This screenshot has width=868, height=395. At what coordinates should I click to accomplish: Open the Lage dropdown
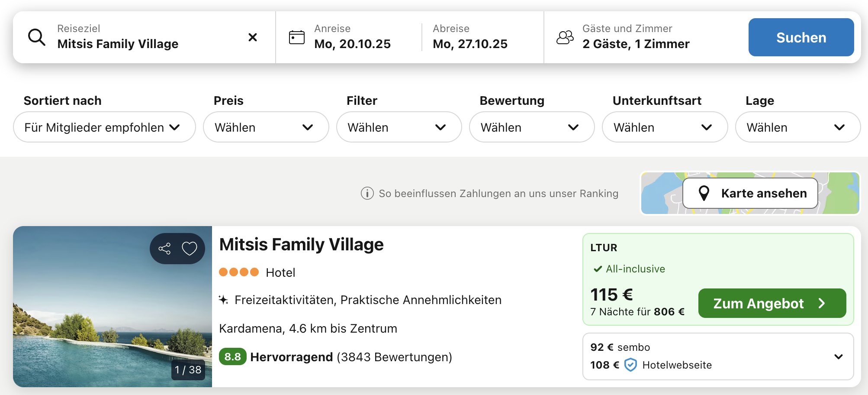798,127
